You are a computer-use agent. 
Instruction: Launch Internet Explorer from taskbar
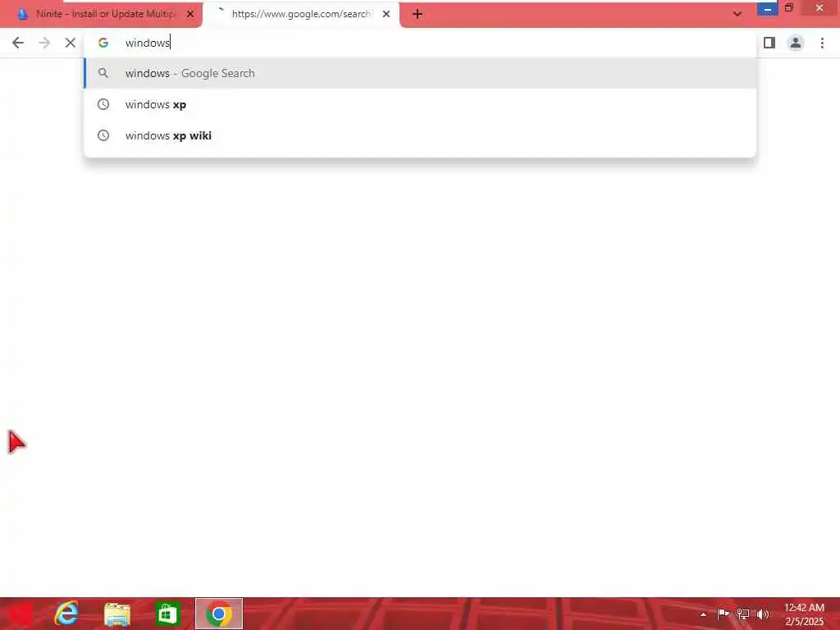[x=66, y=614]
